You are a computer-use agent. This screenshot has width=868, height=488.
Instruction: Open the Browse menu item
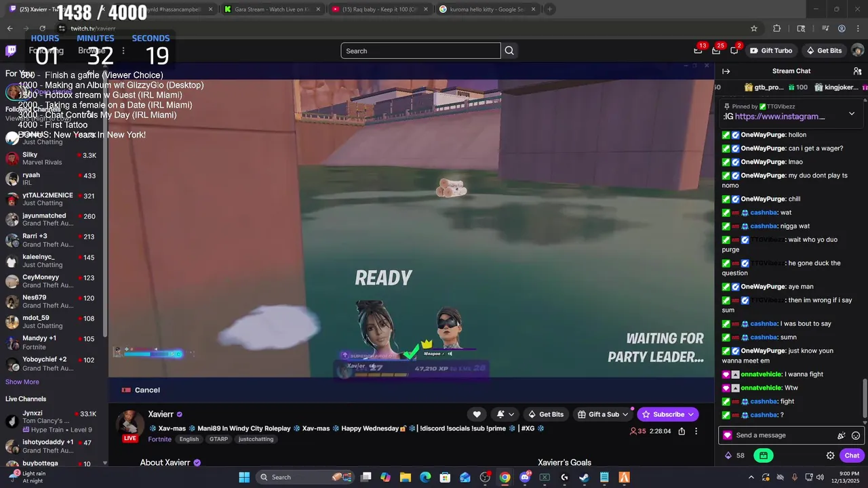coord(92,51)
